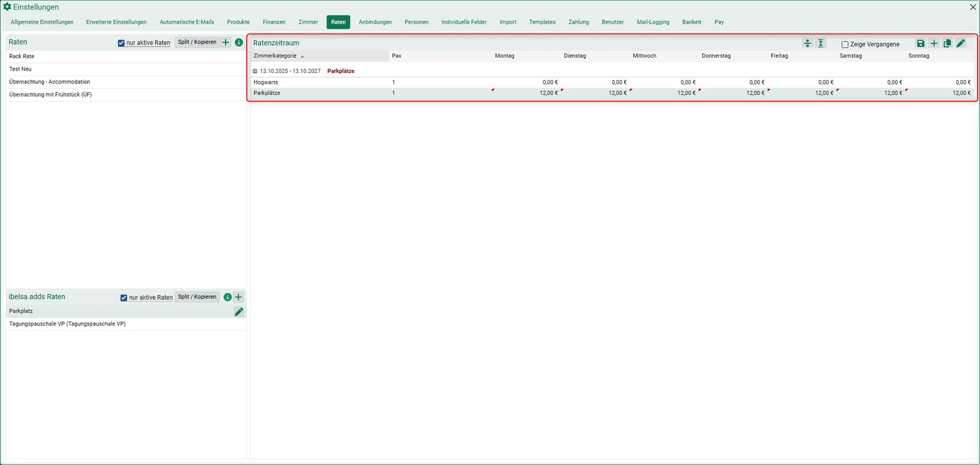Viewport: 980px width, 465px height.
Task: Toggle nur aktive Raten in Raten panel
Action: pos(121,43)
